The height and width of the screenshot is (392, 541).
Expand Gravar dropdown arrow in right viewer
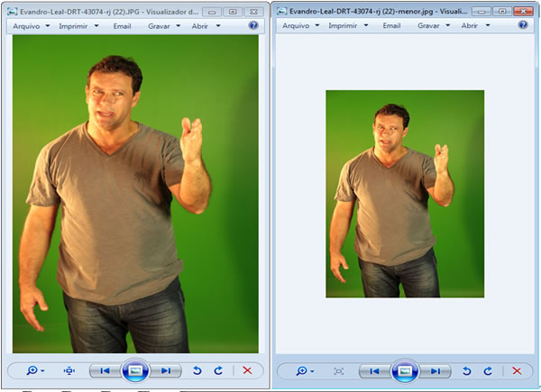[x=448, y=25]
